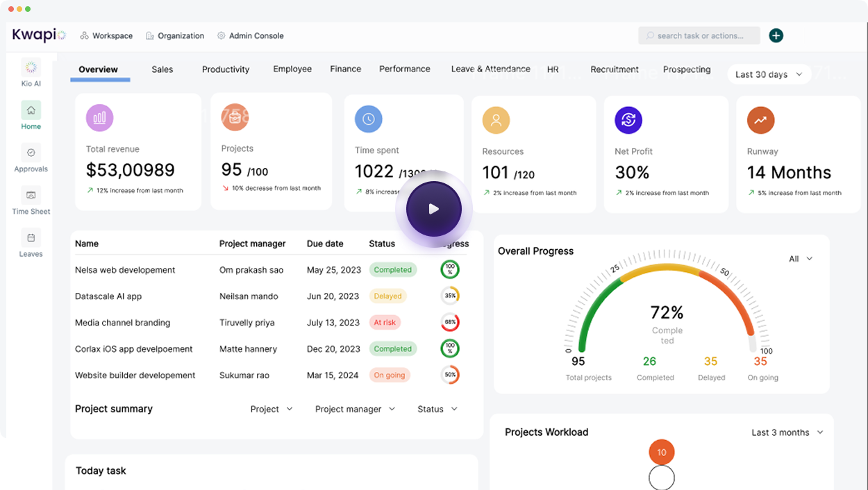Click the 30% net profit value
This screenshot has width=868, height=490.
click(x=632, y=172)
